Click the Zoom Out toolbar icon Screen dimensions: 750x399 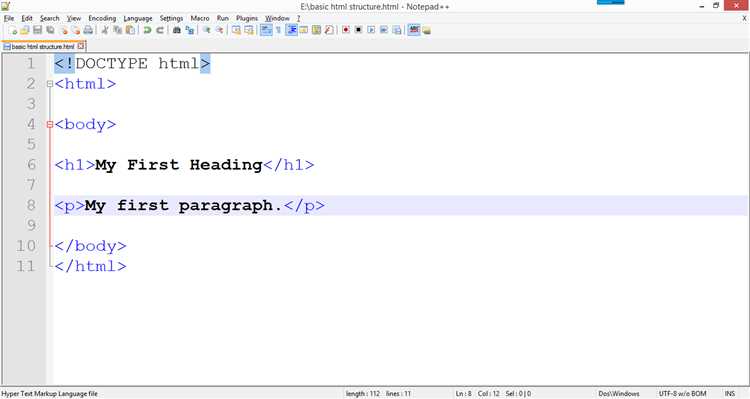click(x=220, y=30)
